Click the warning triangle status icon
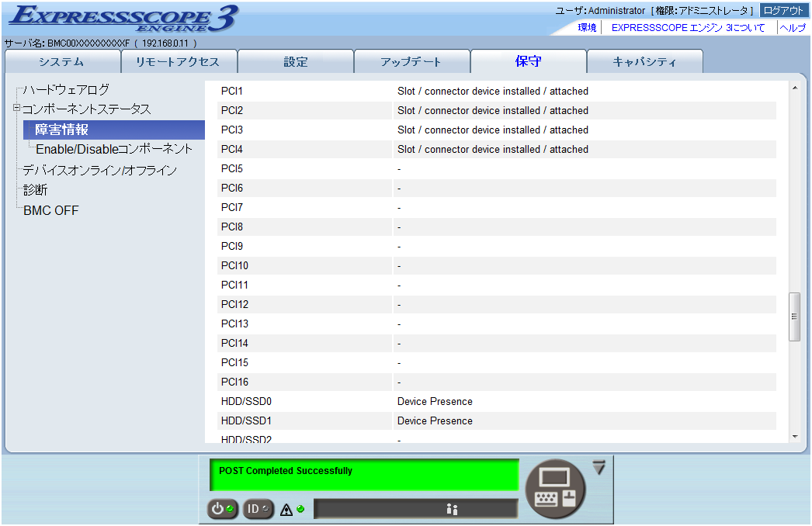812x526 pixels. (286, 510)
